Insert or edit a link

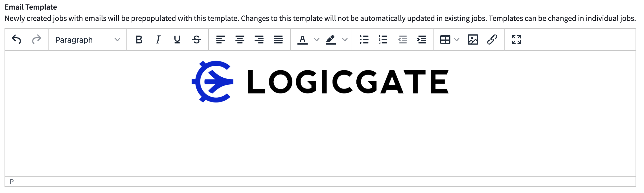tap(492, 40)
